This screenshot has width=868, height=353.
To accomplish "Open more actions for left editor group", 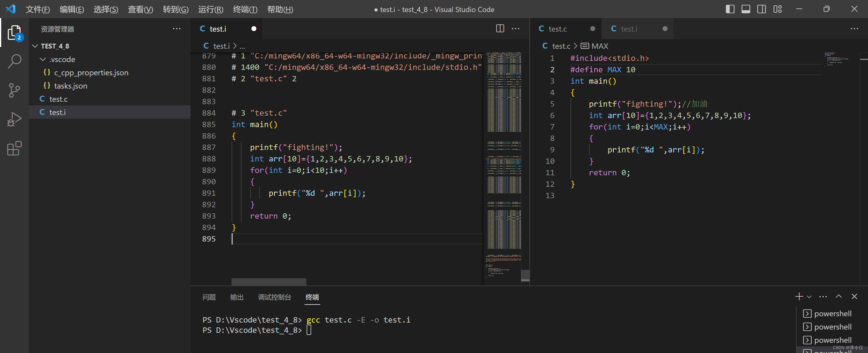I will [x=516, y=29].
